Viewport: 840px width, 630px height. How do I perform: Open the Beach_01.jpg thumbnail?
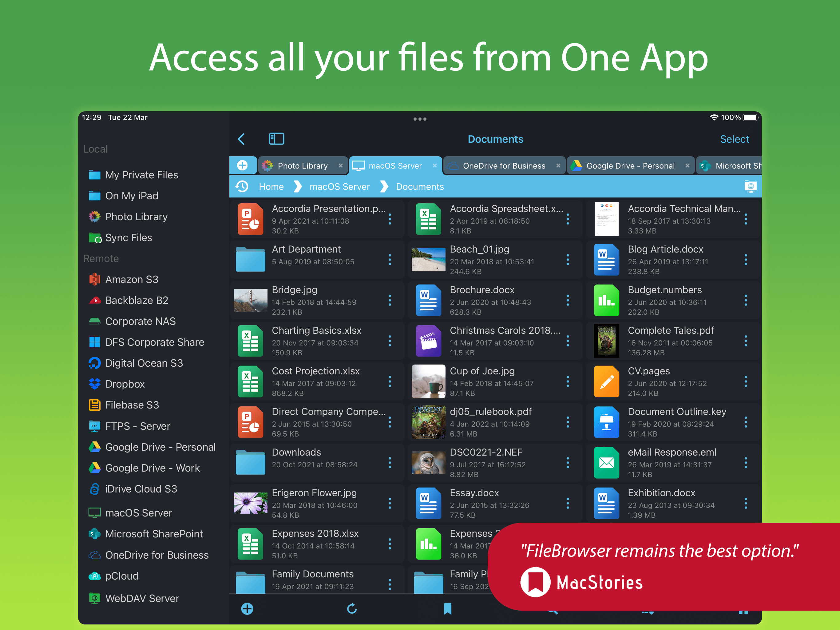click(x=428, y=260)
